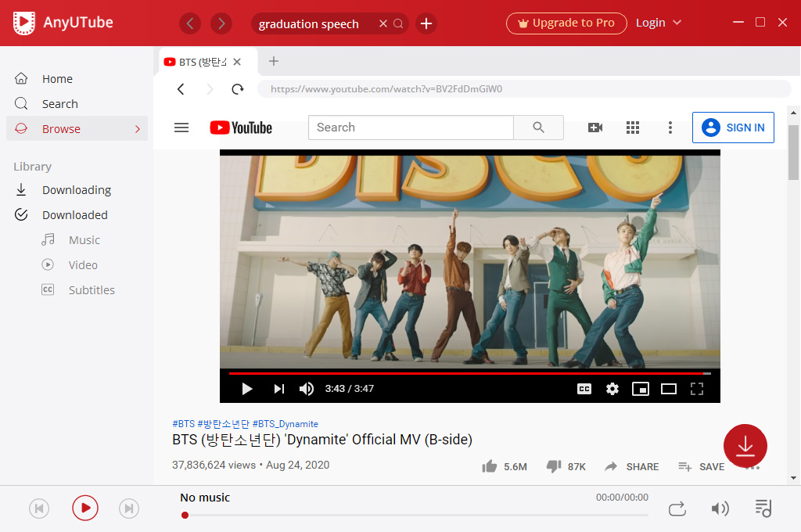This screenshot has width=801, height=532.
Task: Click the AnyUTube logo icon
Action: (24, 23)
